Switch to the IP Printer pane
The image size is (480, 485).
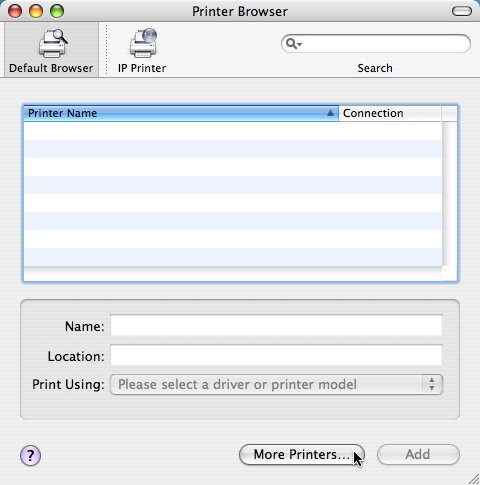click(142, 50)
